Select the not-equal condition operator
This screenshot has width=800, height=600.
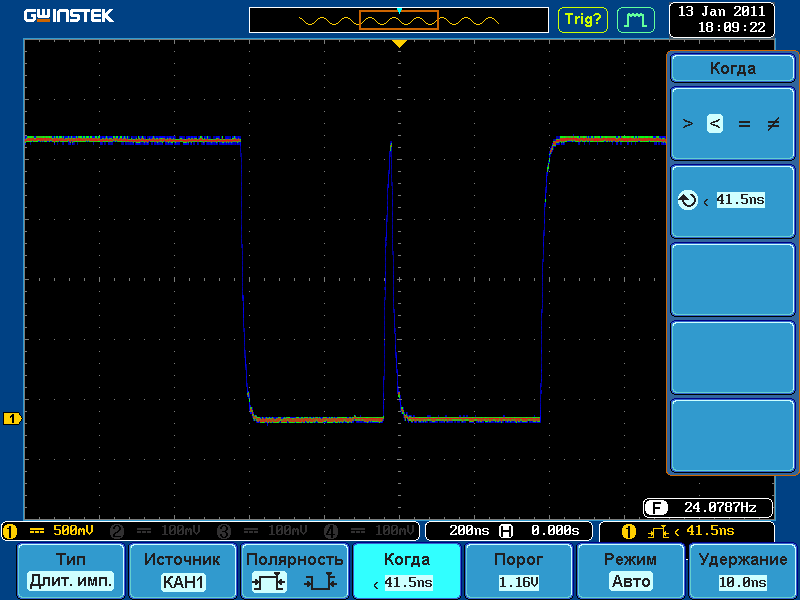pos(772,124)
